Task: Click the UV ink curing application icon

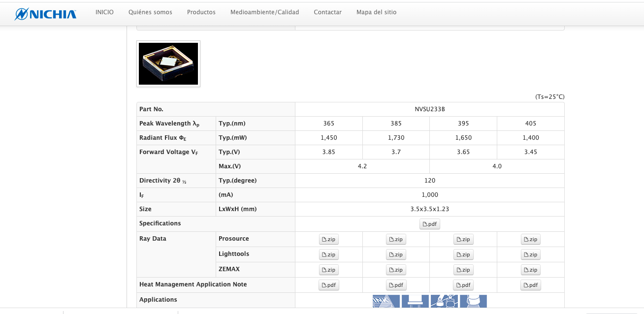Action: pos(386,301)
